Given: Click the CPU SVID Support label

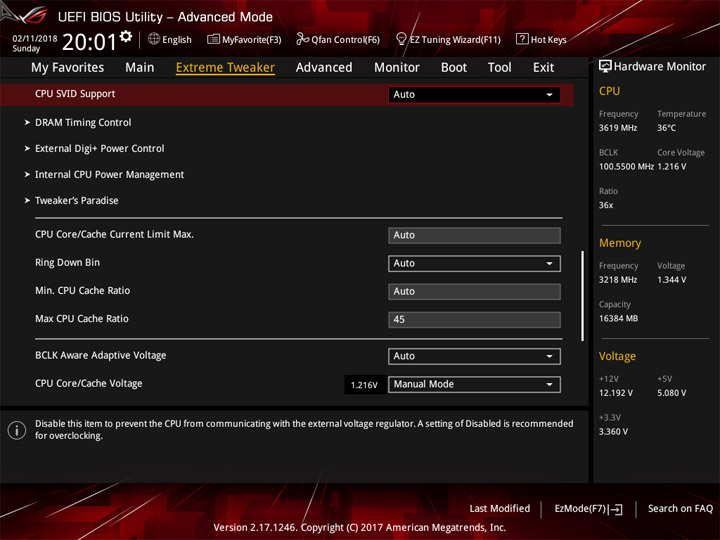Looking at the screenshot, I should point(75,94).
